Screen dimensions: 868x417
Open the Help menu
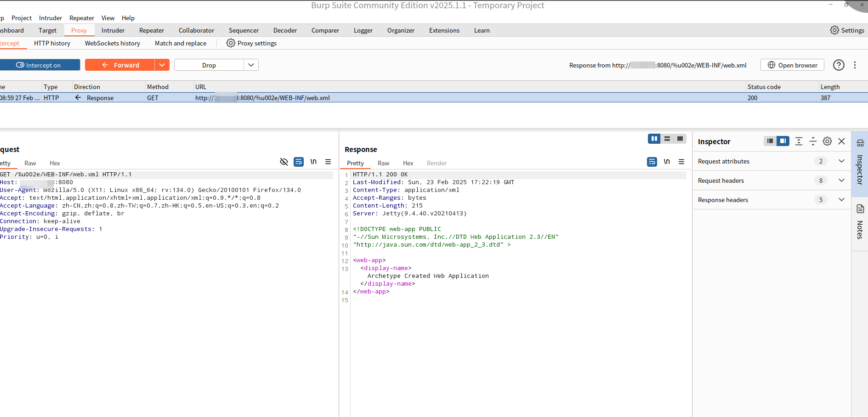(x=128, y=18)
